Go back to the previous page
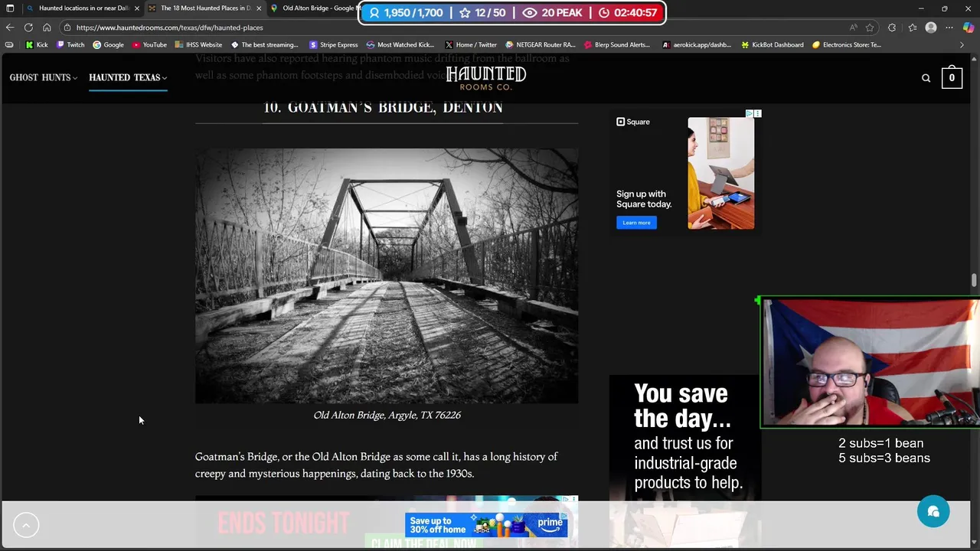The image size is (980, 551). coord(10,28)
